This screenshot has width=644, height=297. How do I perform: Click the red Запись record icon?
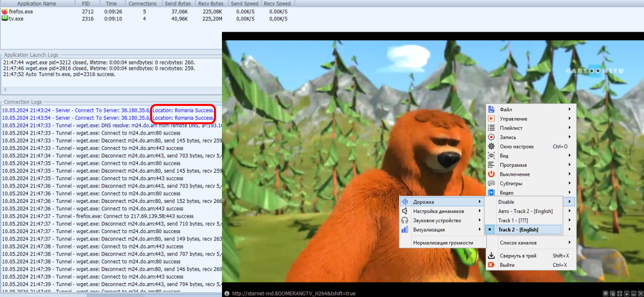[491, 137]
